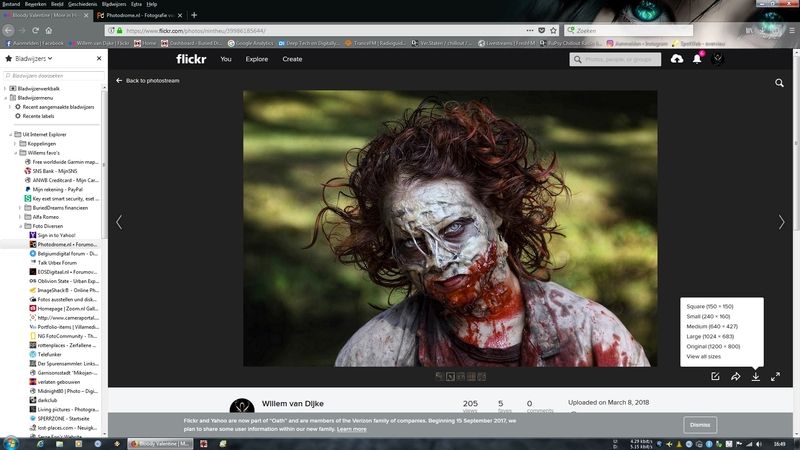
Task: Open the Firefox hamburger menu
Action: (x=792, y=31)
